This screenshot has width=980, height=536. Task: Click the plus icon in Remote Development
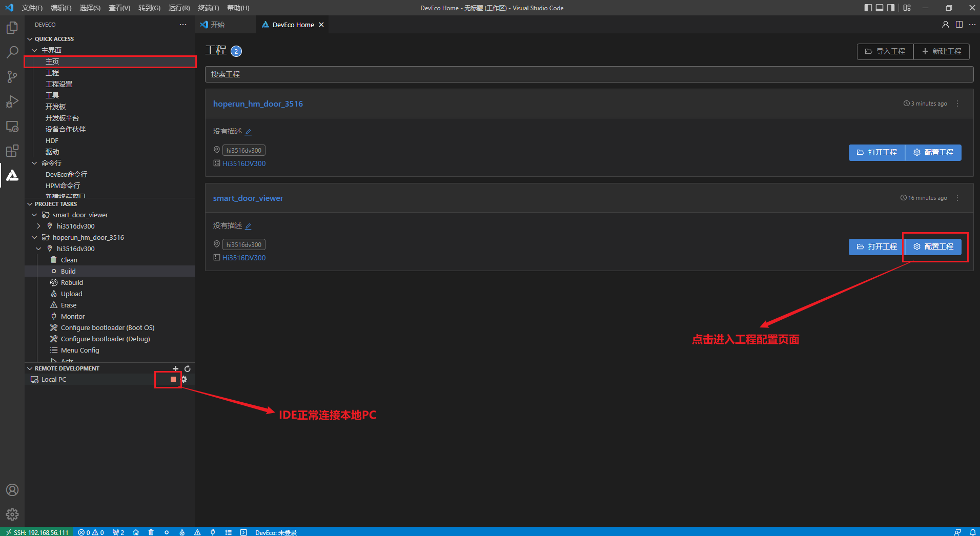coord(175,368)
